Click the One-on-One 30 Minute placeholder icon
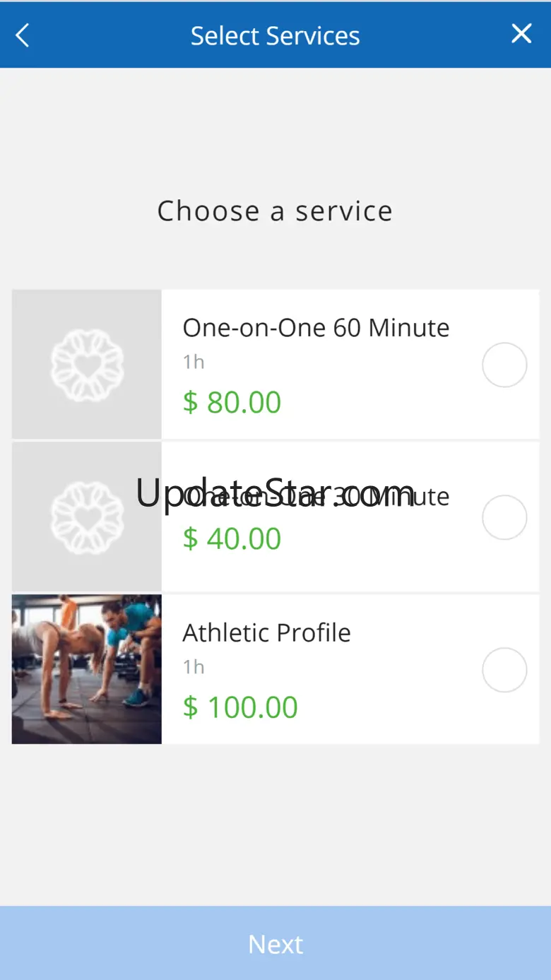Image resolution: width=551 pixels, height=980 pixels. (87, 517)
